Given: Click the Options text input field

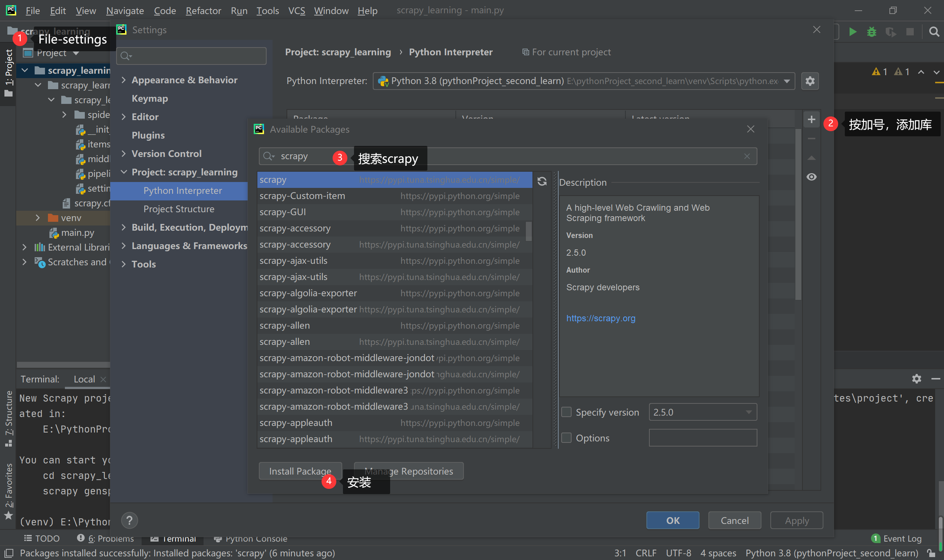Looking at the screenshot, I should point(703,438).
